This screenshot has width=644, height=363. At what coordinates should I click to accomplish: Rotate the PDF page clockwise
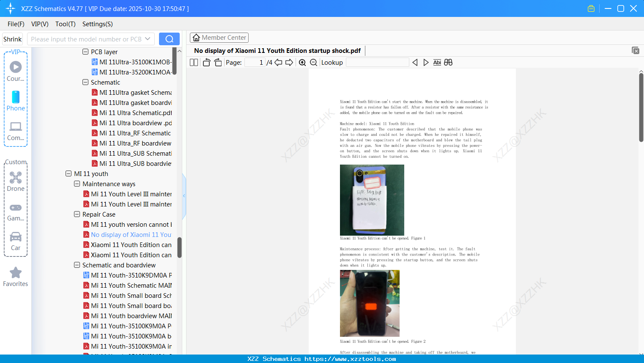click(218, 63)
